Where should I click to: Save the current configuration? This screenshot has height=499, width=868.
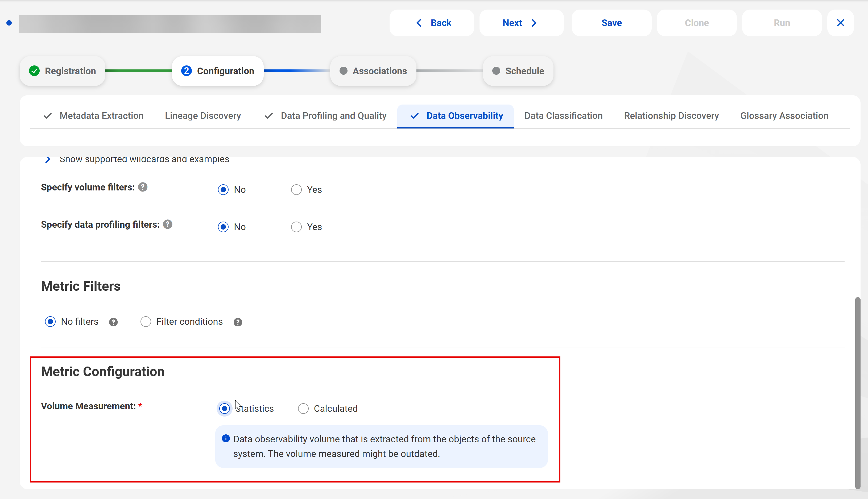tap(611, 23)
